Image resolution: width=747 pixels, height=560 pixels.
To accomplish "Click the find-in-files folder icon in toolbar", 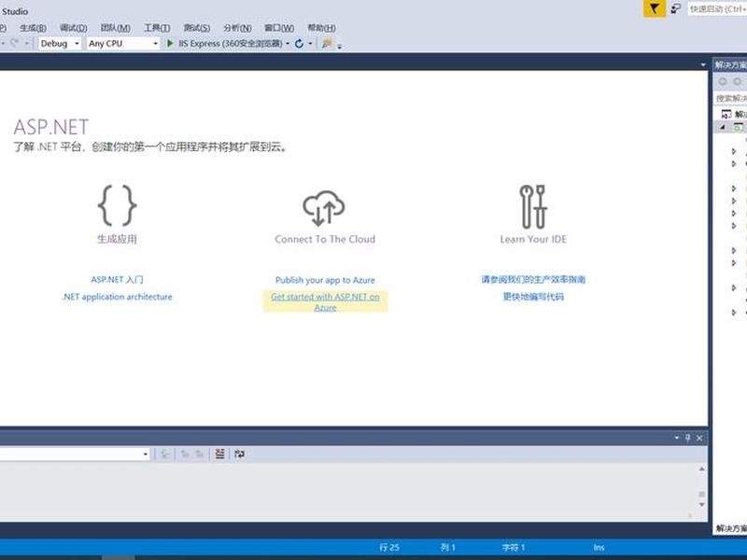I will coord(327,44).
